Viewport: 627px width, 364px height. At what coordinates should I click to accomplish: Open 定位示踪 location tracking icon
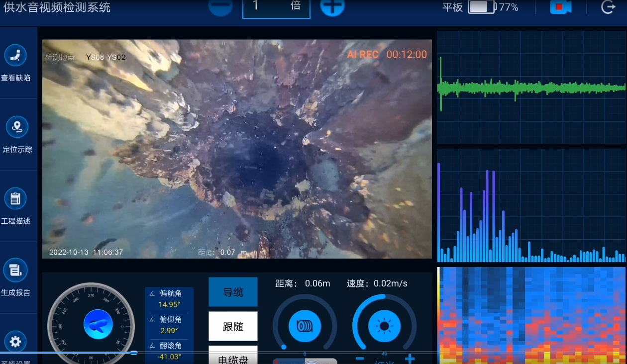pyautogui.click(x=17, y=127)
